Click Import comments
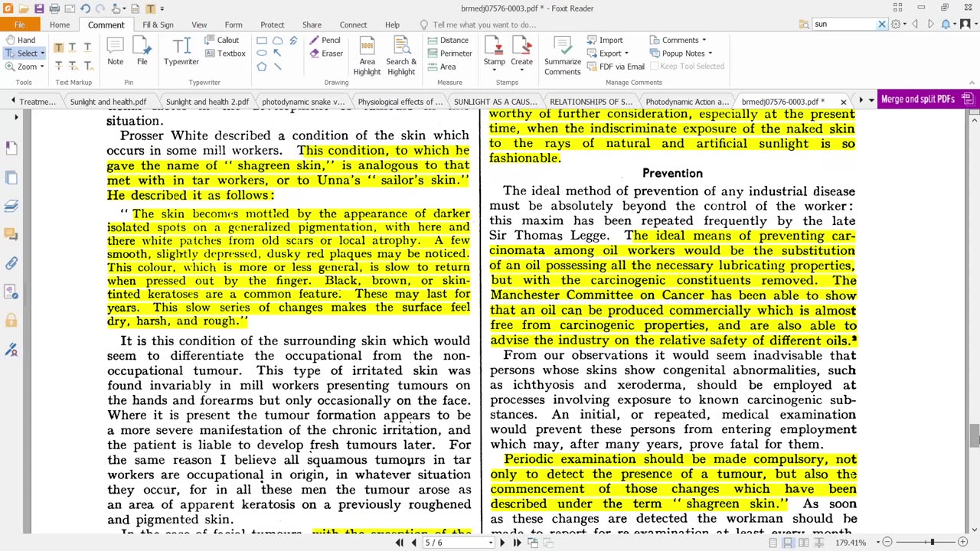This screenshot has height=551, width=980. tap(605, 40)
